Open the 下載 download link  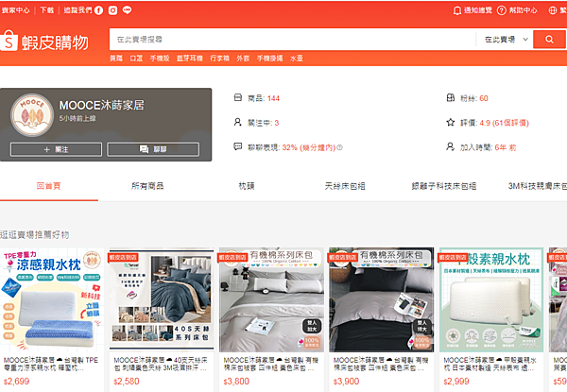46,10
